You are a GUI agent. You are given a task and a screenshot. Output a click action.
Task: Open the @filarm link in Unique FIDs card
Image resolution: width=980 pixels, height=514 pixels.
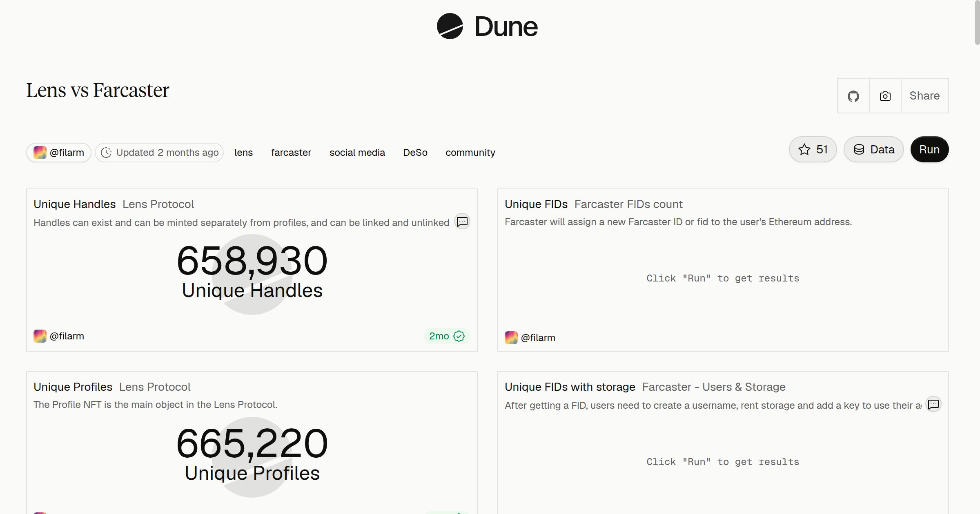530,338
